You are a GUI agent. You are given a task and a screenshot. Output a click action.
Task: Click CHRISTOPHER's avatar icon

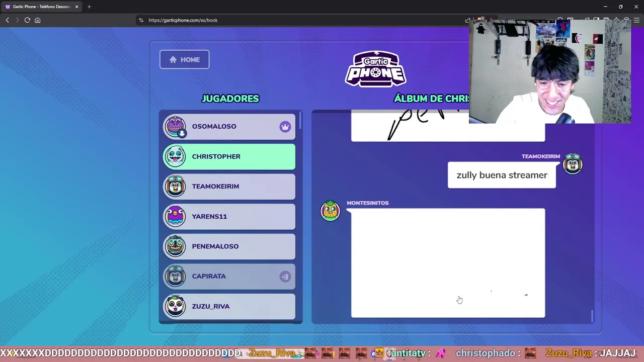(175, 156)
